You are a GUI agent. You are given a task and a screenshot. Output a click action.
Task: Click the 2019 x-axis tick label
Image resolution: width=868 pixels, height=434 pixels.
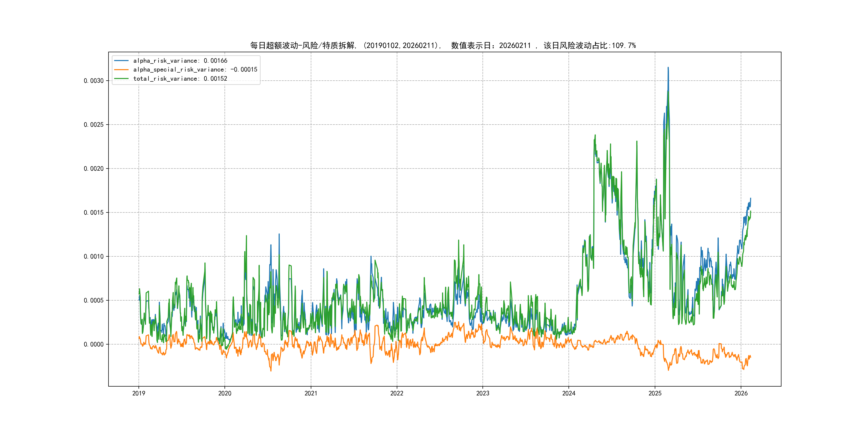click(139, 393)
